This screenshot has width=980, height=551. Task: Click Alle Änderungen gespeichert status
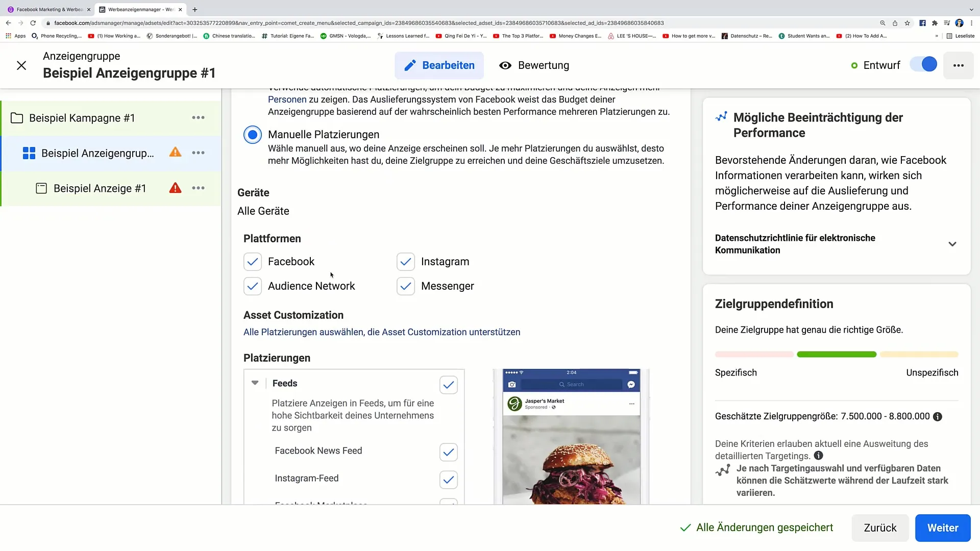click(x=756, y=528)
